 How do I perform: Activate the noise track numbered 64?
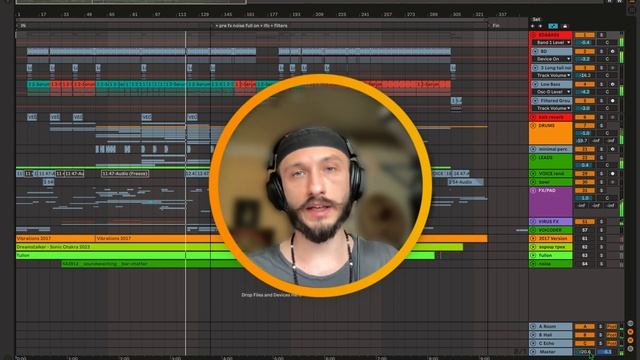click(x=584, y=264)
